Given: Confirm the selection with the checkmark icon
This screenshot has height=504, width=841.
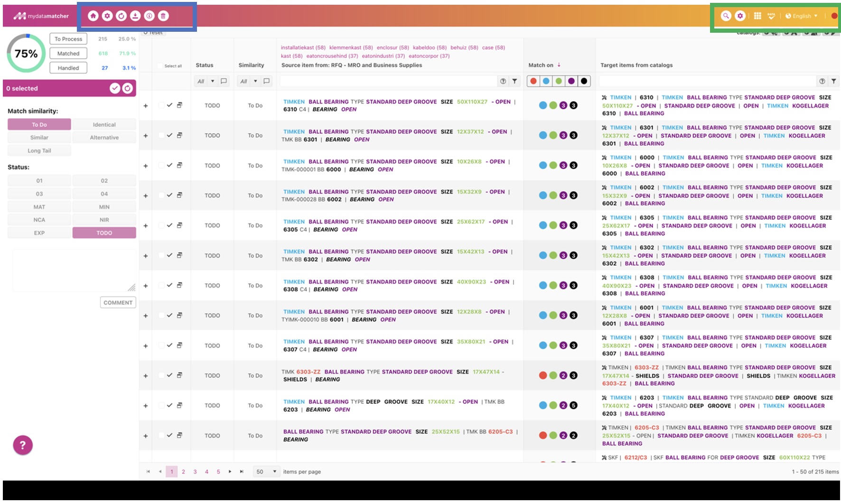Looking at the screenshot, I should tap(115, 88).
